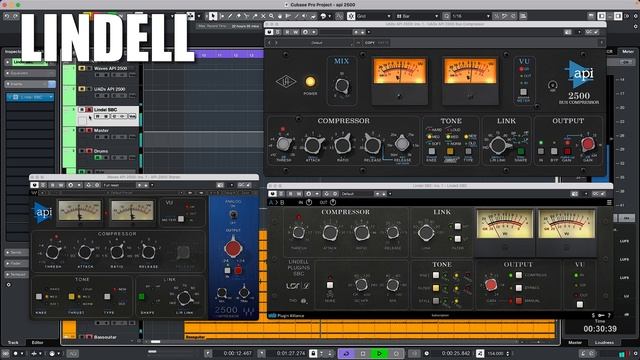Expand the Sends inspector section
The width and height of the screenshot is (640, 360).
coord(17,252)
